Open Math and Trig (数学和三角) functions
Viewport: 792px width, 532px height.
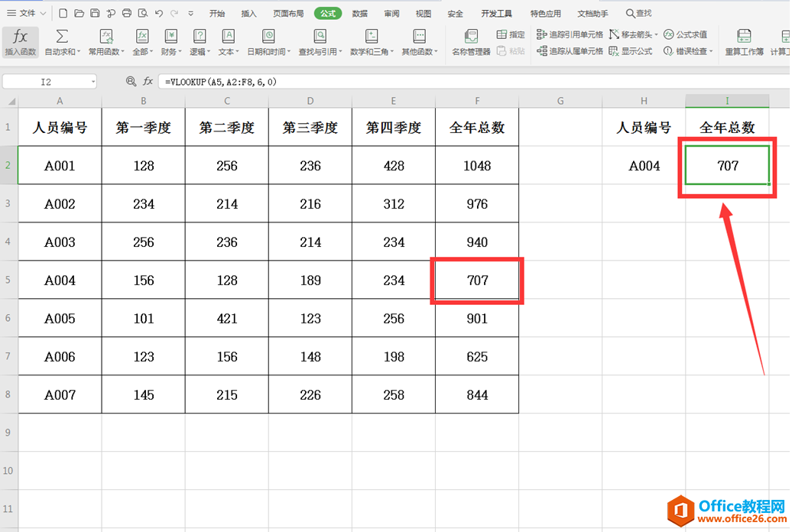pos(372,42)
